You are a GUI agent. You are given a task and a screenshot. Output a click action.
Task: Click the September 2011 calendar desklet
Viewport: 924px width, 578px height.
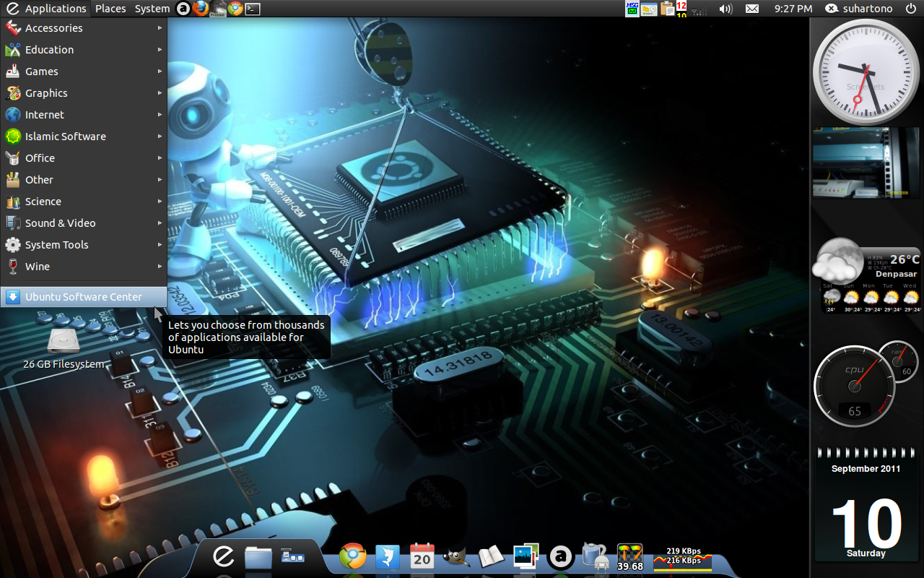866,504
